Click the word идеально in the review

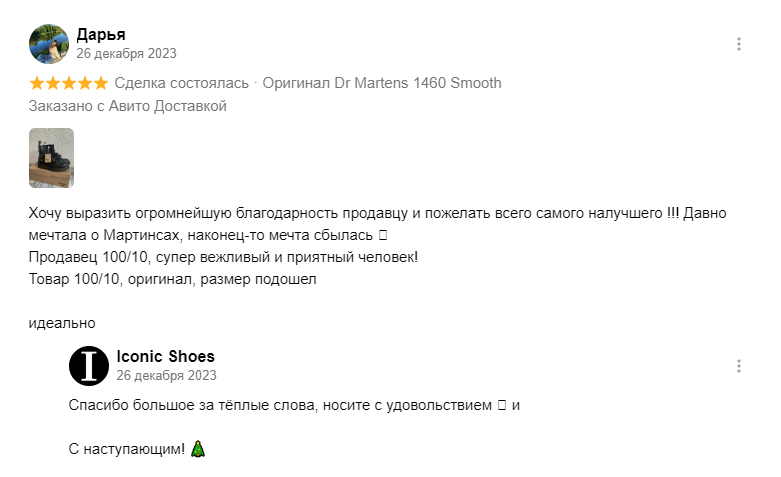click(x=62, y=323)
